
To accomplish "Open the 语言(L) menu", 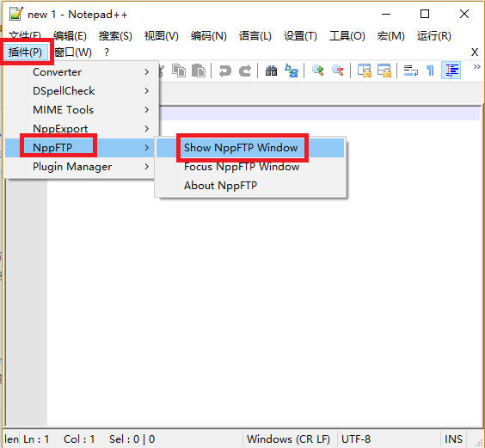I will coord(255,36).
